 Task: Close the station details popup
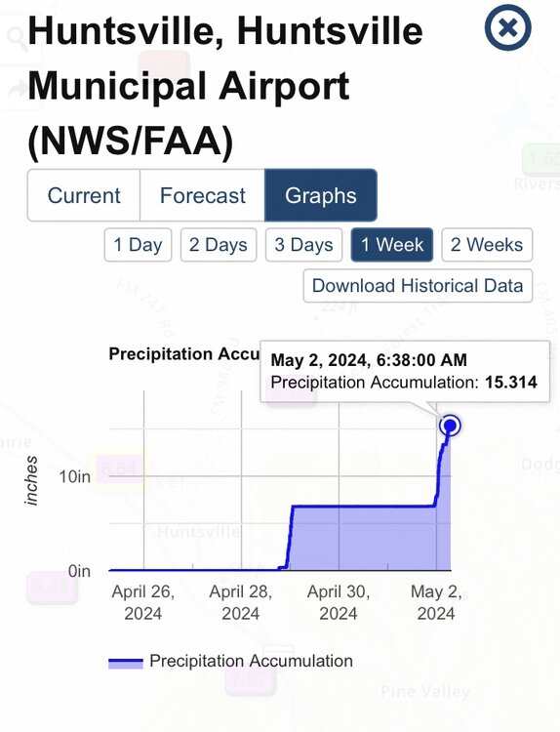507,27
